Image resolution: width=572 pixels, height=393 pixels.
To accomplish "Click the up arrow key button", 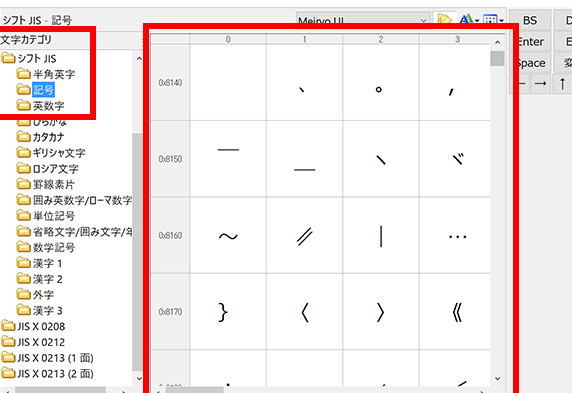I will coord(562,84).
